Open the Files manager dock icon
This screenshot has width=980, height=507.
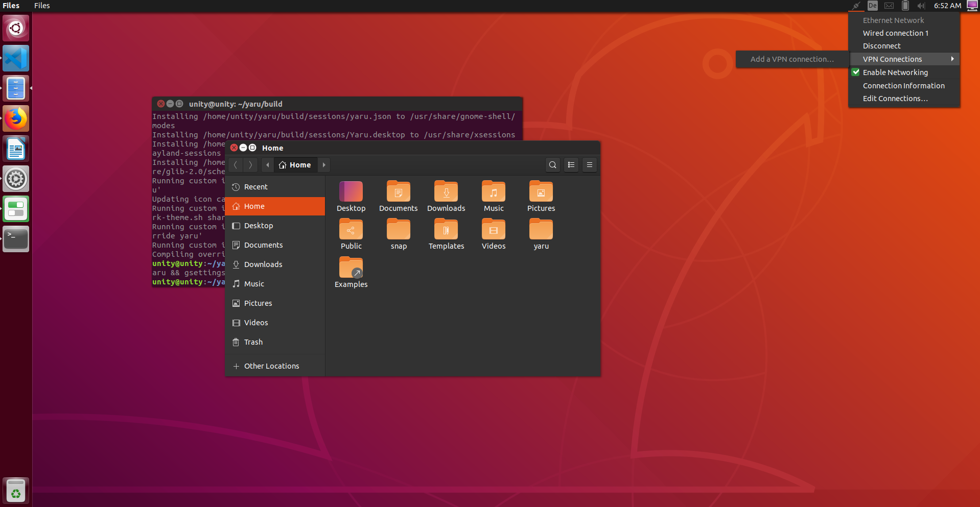coord(16,88)
